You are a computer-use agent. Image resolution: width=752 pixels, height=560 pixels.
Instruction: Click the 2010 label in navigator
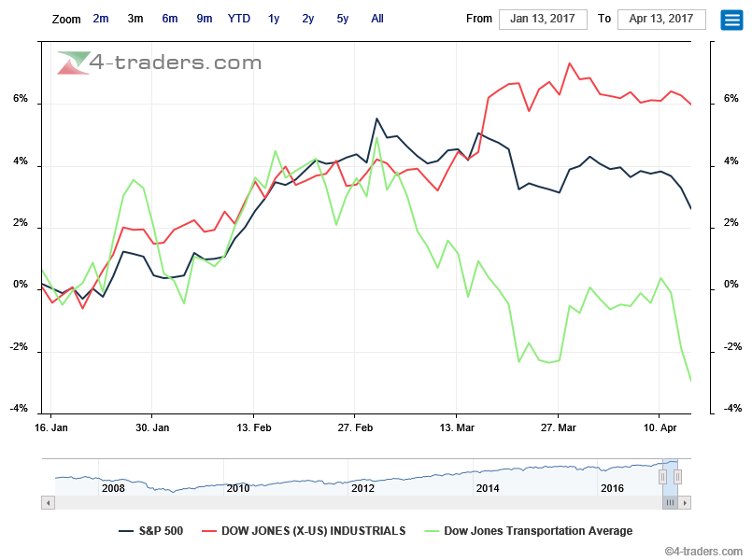(x=238, y=488)
